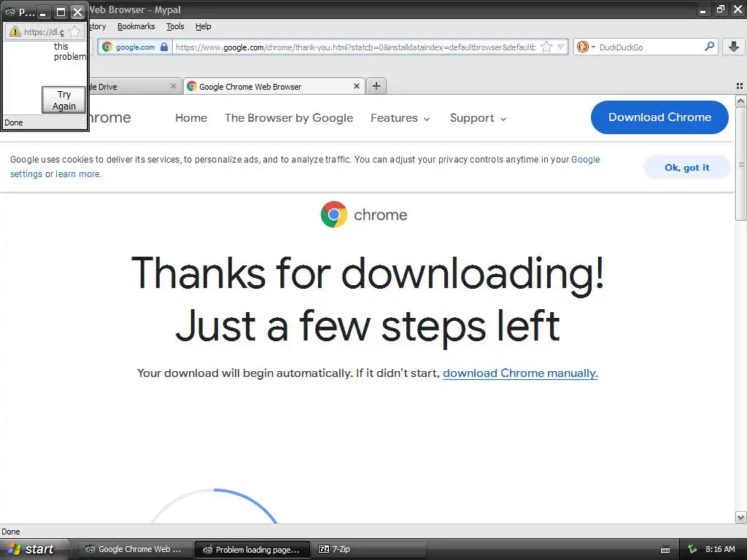This screenshot has width=747, height=560.
Task: Click the 8:16 AM system clock
Action: (720, 549)
